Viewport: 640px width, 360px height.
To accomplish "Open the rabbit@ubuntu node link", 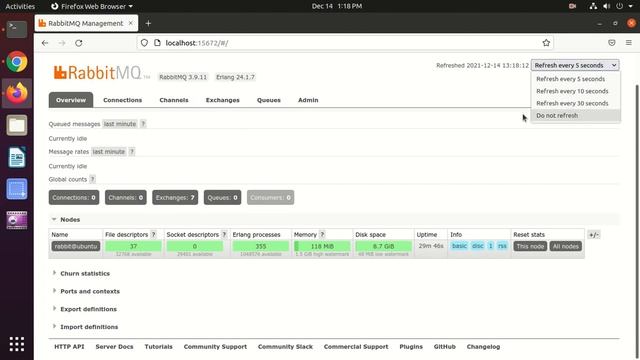I will click(76, 246).
